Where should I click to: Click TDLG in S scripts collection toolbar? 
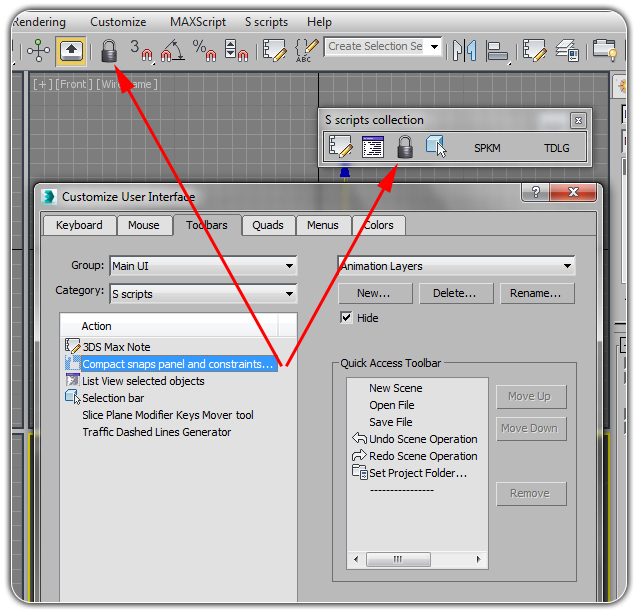[x=556, y=148]
